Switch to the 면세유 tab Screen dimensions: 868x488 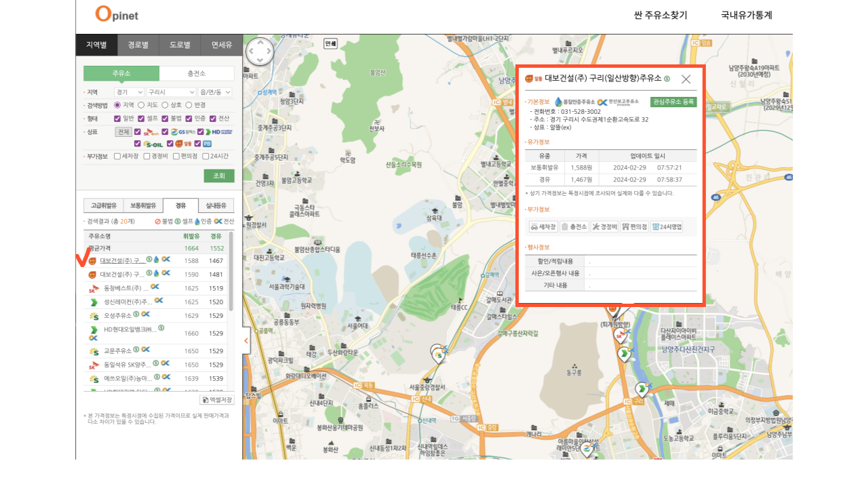point(222,45)
